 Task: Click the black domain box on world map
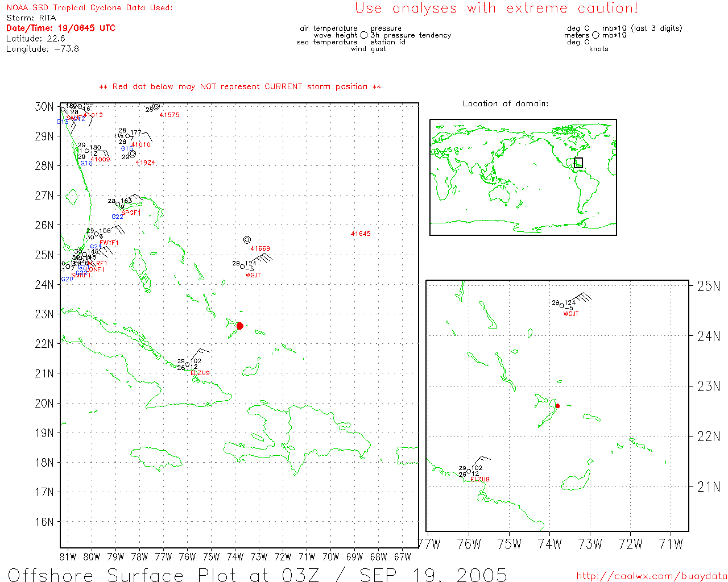(x=578, y=163)
